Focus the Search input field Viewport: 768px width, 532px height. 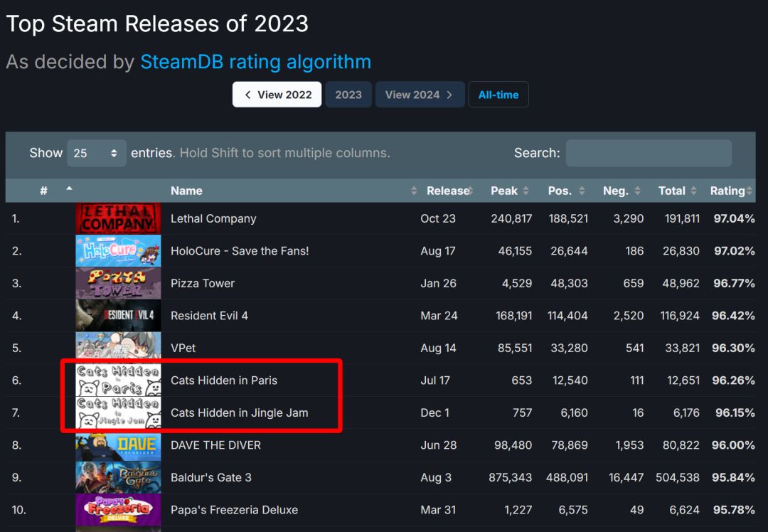(x=648, y=153)
